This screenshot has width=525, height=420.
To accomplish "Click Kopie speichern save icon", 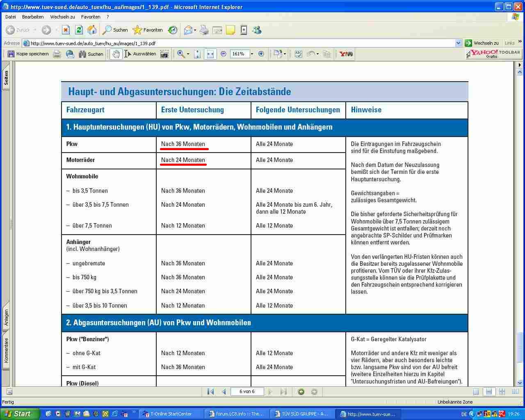I will pyautogui.click(x=11, y=54).
